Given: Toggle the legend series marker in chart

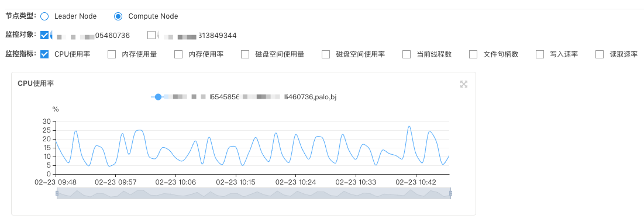Looking at the screenshot, I should click(x=158, y=97).
